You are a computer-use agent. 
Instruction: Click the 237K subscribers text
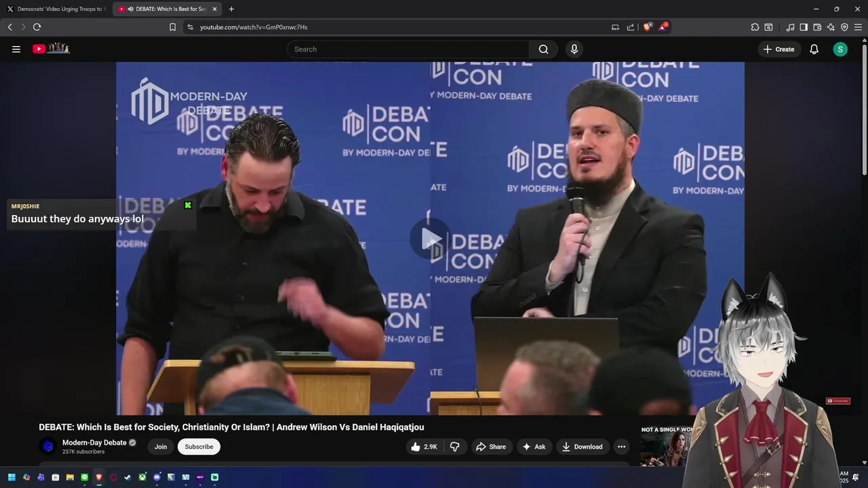[83, 452]
